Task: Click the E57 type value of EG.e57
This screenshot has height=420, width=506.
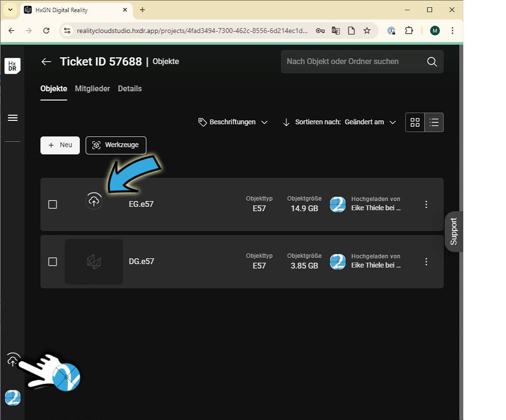Action: [259, 209]
